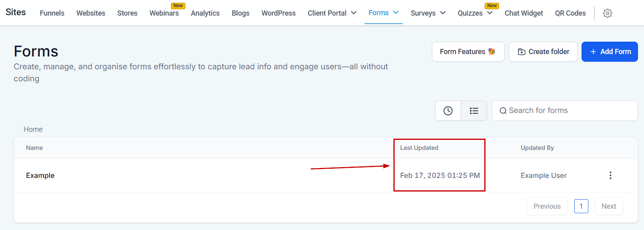The image size is (644, 230).
Task: Open the Webinars tab
Action: point(164,13)
